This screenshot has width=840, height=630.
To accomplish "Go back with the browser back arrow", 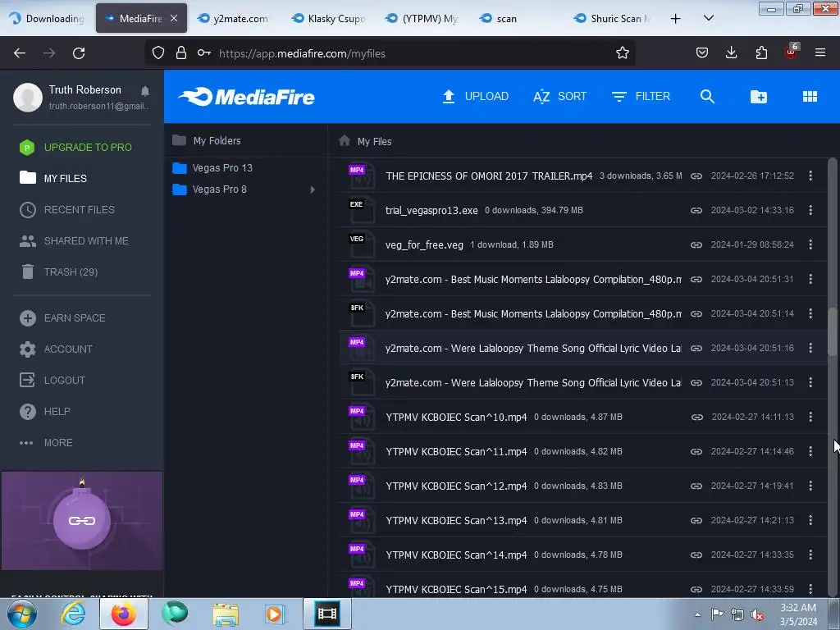I will [x=20, y=53].
